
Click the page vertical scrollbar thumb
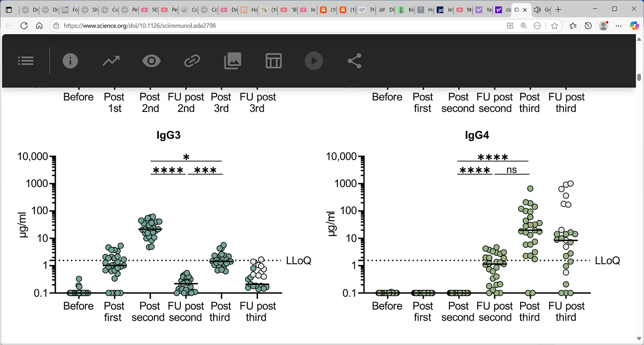pos(639,77)
